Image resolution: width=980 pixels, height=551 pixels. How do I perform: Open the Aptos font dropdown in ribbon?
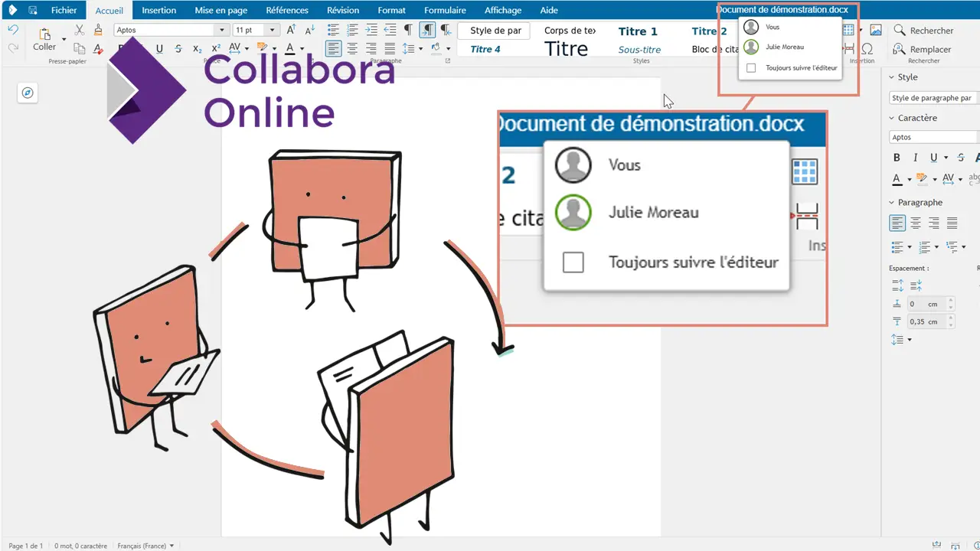[222, 30]
